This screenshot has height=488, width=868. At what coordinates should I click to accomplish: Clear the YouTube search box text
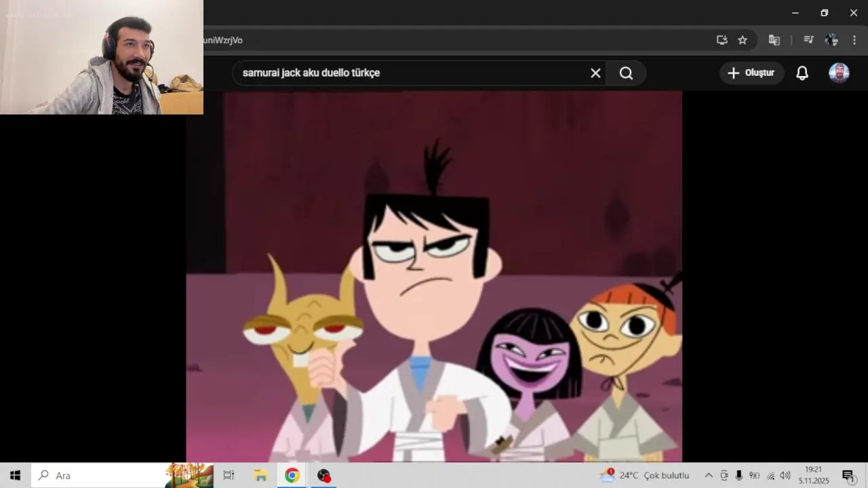click(595, 73)
